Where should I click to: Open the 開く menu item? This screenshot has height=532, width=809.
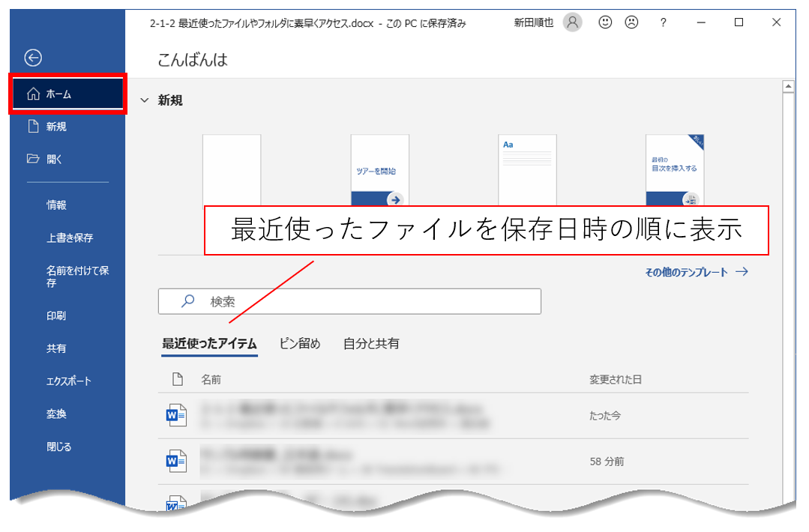(55, 159)
